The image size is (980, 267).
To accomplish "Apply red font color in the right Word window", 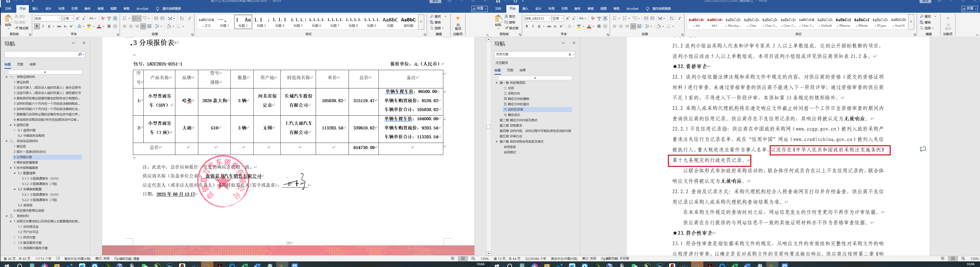I will 589,26.
